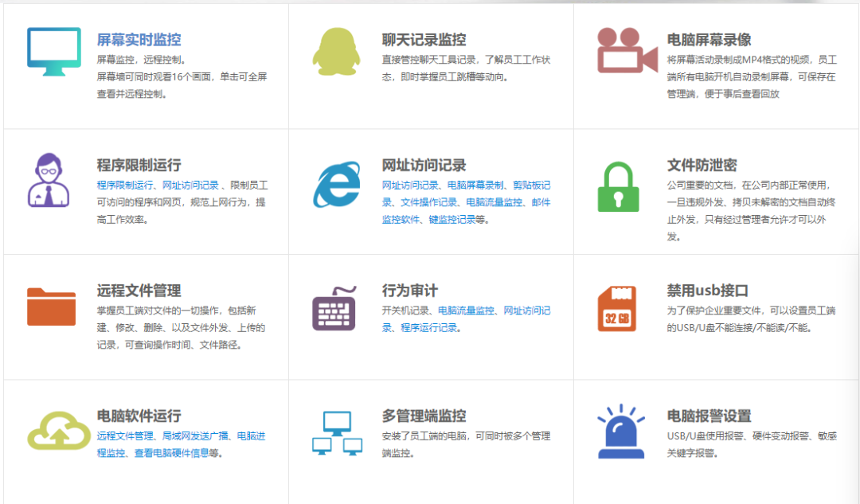Viewport: 860px width, 504px height.
Task: Click the green padlock security icon
Action: click(x=617, y=187)
